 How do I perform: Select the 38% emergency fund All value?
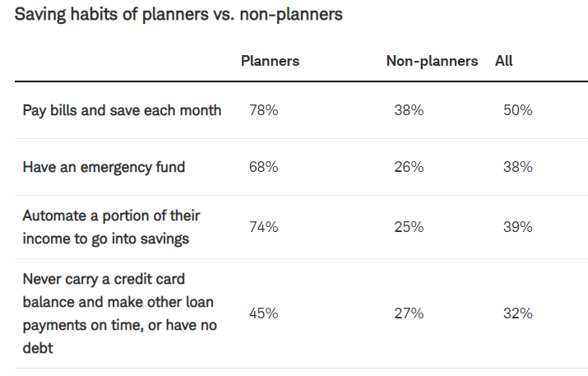[518, 167]
